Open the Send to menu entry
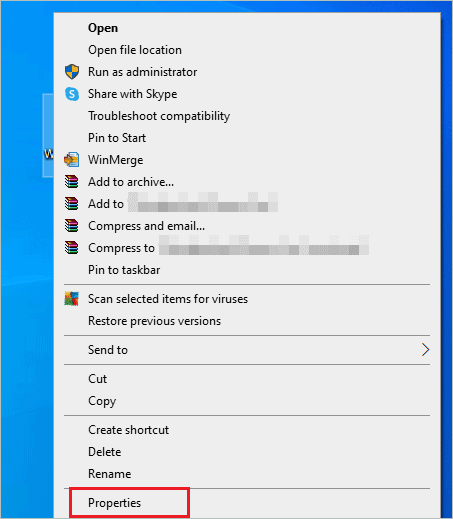This screenshot has width=453, height=519. (247, 350)
